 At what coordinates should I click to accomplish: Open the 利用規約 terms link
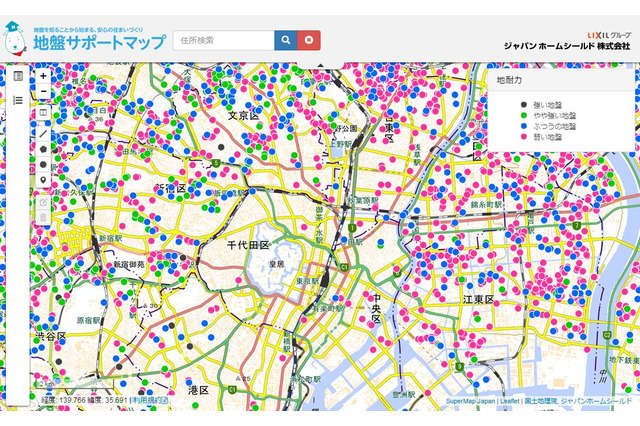pos(150,400)
